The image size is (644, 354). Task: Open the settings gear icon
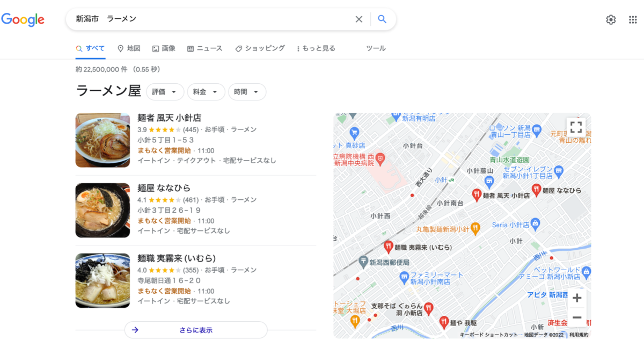tap(611, 20)
